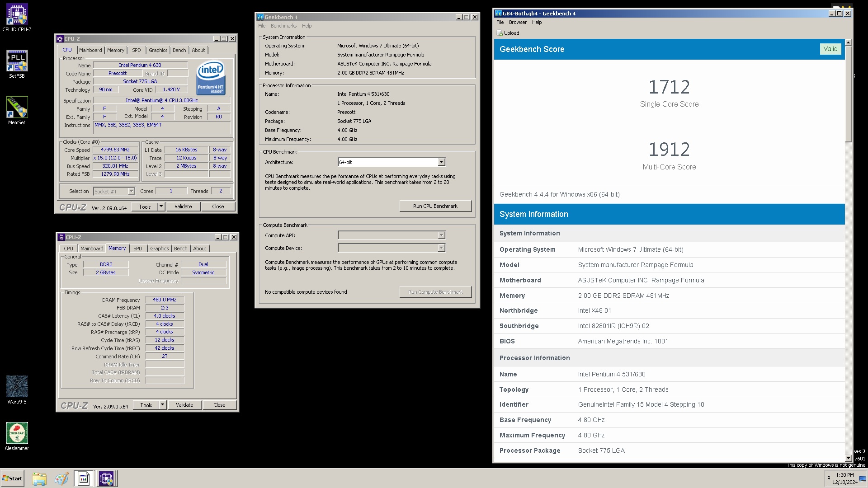Image resolution: width=868 pixels, height=488 pixels.
Task: Open About tab in upper CPU-Z
Action: 198,50
